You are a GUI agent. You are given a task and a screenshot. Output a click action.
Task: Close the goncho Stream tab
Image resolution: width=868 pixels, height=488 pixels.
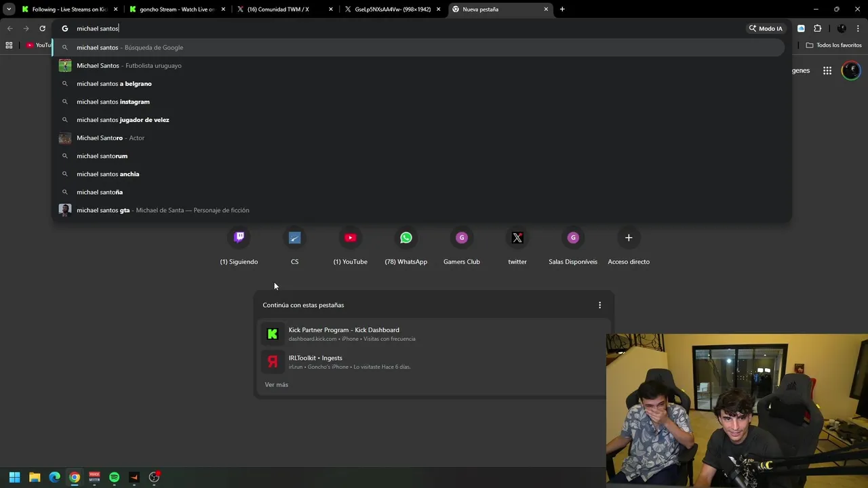point(223,9)
